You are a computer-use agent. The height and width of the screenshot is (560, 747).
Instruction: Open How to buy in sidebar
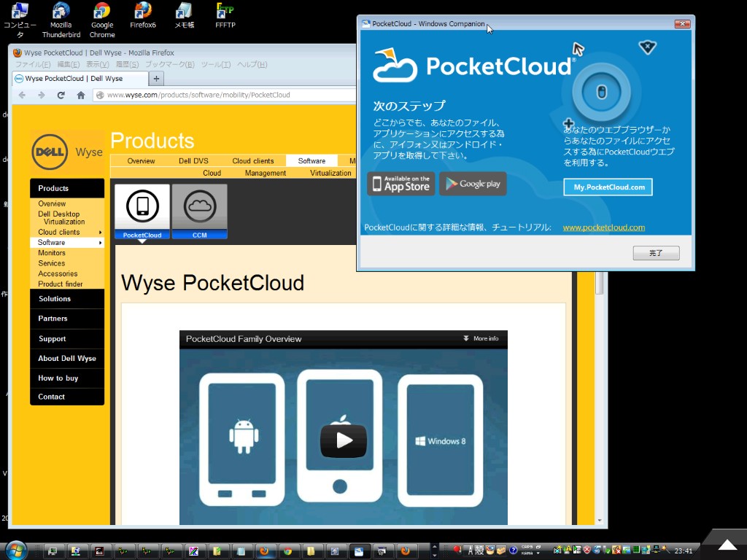click(x=67, y=378)
